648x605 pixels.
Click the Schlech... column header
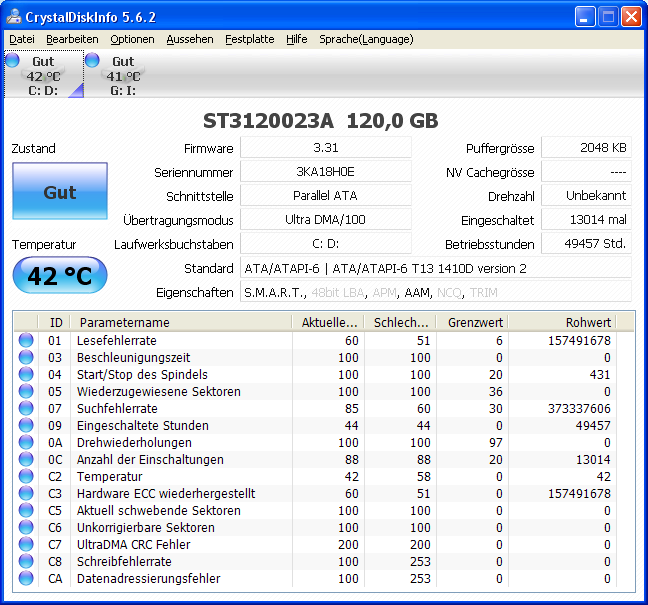click(400, 322)
